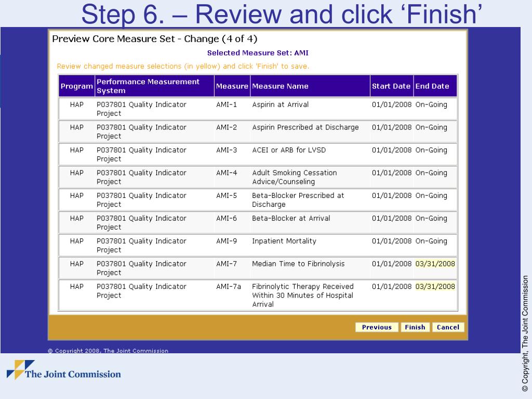Image resolution: width=532 pixels, height=399 pixels.
Task: Click 'Aspirin Prescribed at Discharge' measure name
Action: point(305,127)
